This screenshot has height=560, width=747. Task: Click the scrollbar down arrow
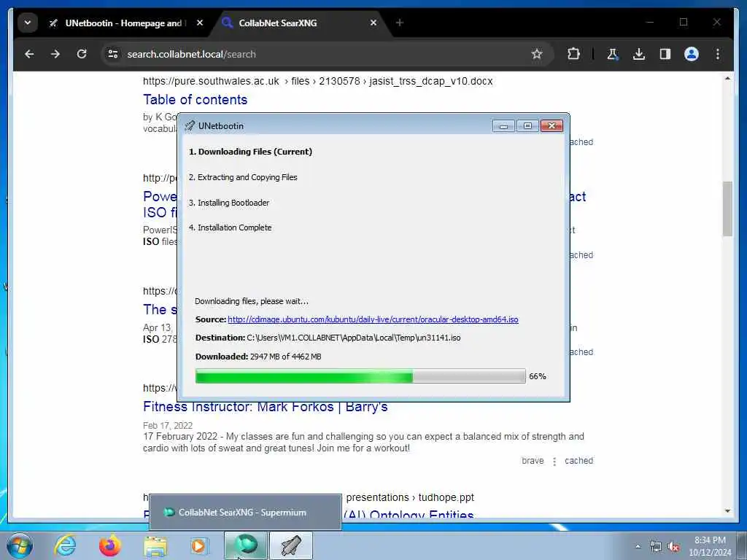click(x=727, y=511)
